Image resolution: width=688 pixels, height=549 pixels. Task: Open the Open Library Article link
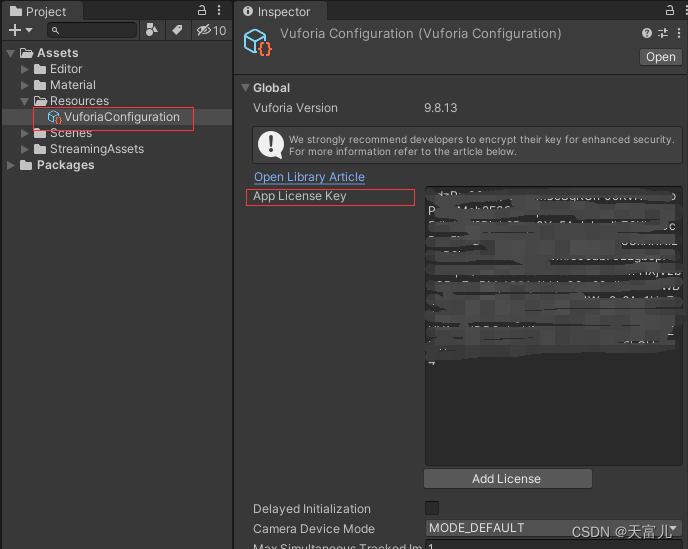(x=309, y=177)
